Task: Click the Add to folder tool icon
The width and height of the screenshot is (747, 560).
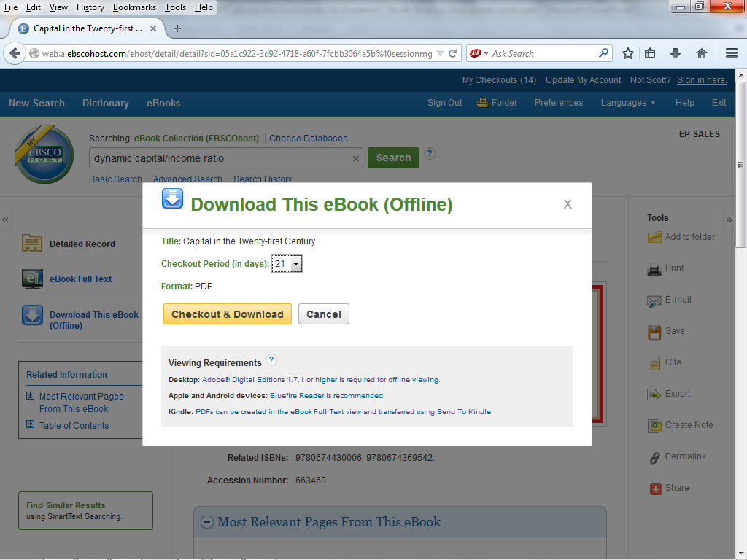Action: click(x=654, y=237)
